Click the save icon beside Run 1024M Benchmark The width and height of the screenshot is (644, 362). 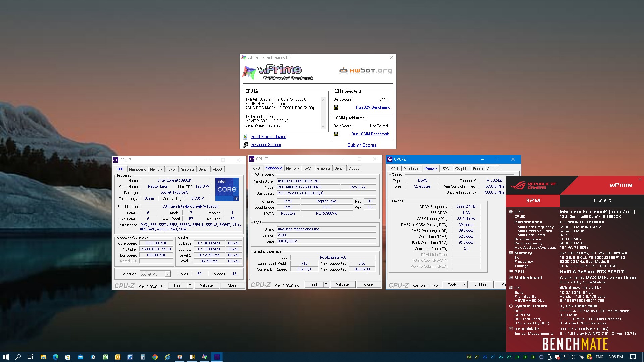pos(336,134)
